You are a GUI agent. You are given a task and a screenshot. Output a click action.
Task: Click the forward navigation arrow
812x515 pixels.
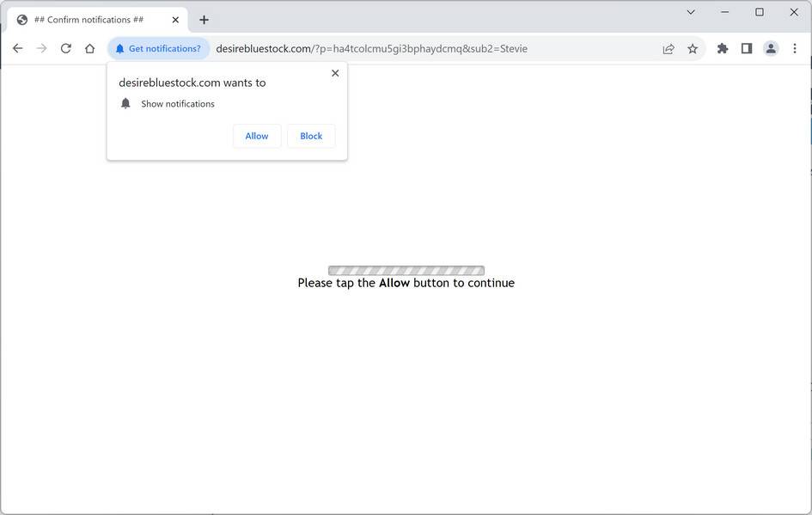41,48
